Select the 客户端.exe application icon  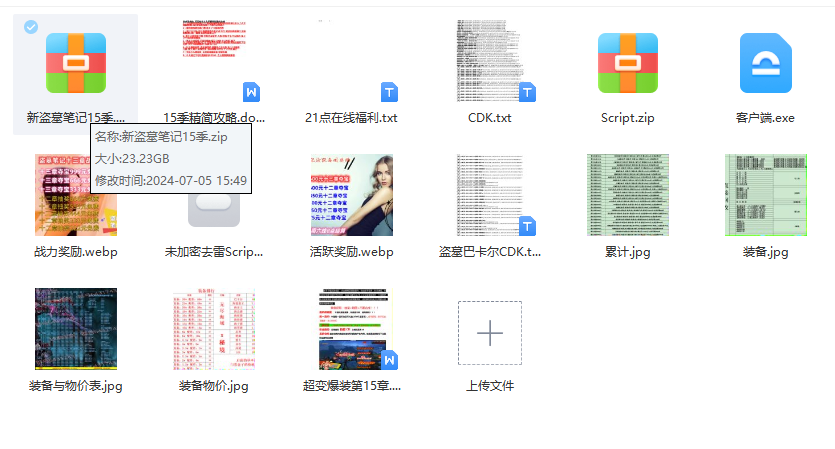point(766,63)
